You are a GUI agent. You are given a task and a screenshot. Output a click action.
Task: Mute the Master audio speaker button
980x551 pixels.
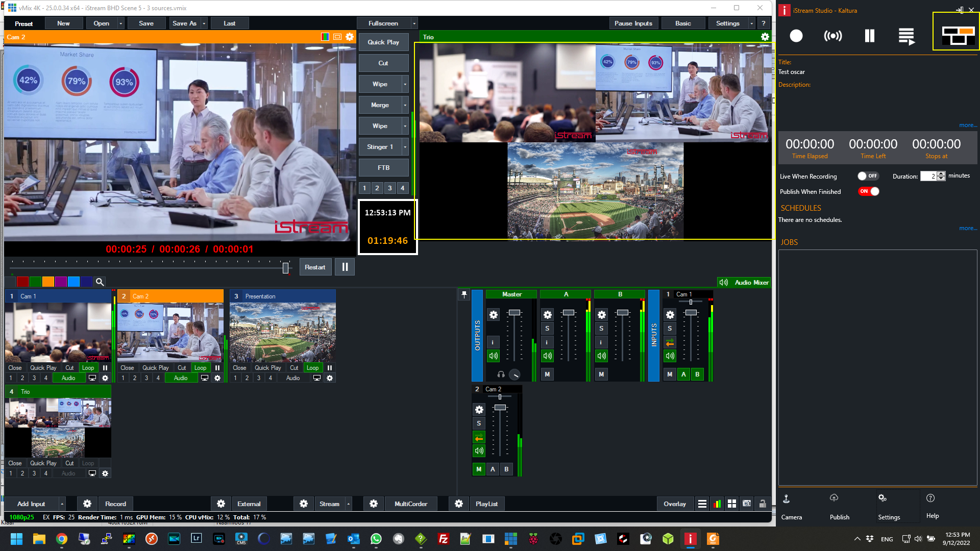tap(493, 356)
